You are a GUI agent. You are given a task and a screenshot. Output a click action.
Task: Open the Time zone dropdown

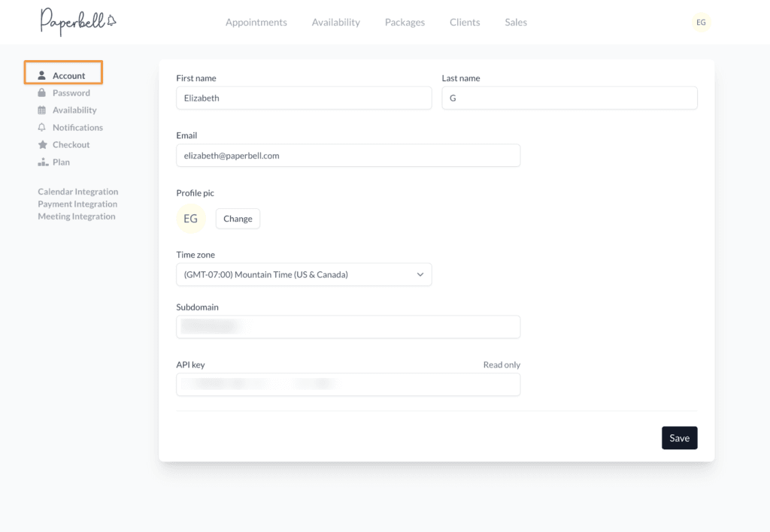pyautogui.click(x=304, y=274)
